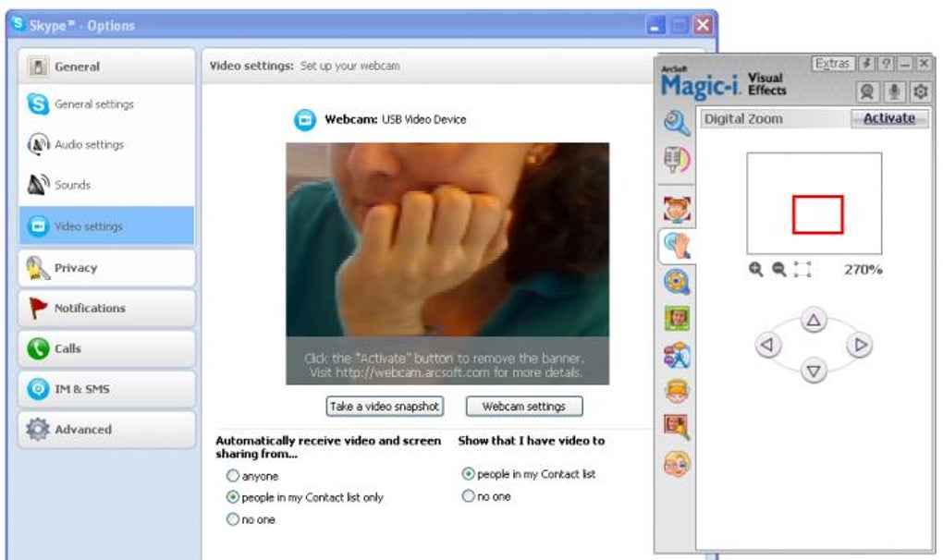The image size is (943, 560).
Task: Click the Webcam icon beside USB Video Device
Action: point(305,119)
